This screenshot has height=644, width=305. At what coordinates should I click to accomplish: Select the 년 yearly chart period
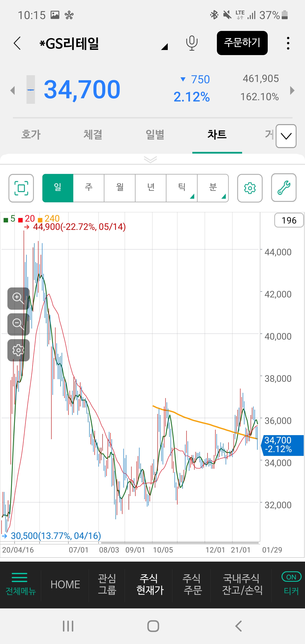[x=151, y=188]
